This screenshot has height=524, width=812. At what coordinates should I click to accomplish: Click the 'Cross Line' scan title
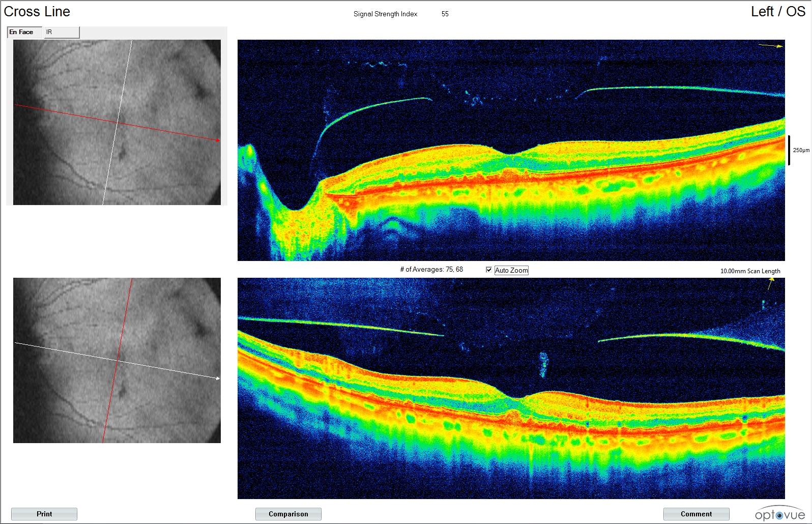[37, 12]
